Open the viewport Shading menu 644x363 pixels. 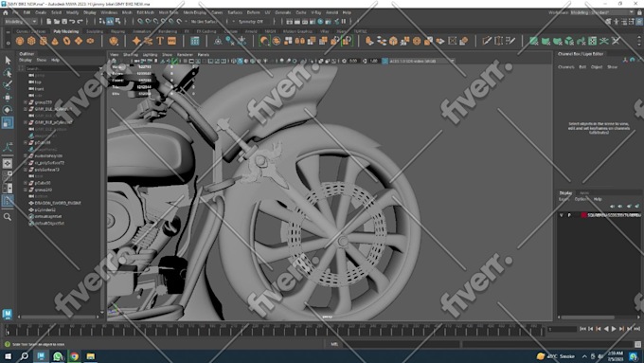[131, 55]
